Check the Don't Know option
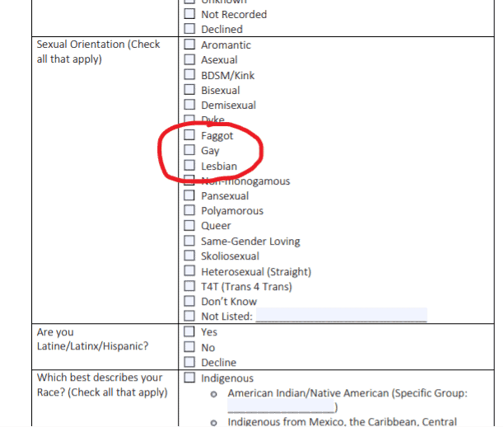 click(189, 302)
